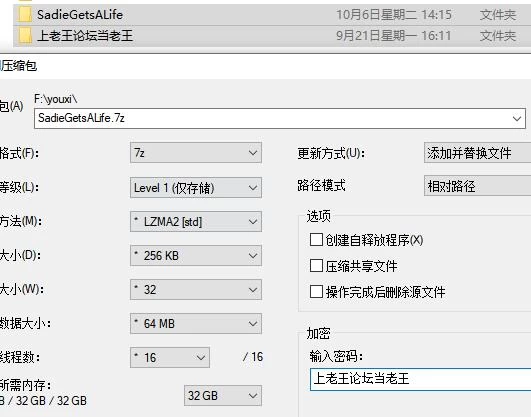Click the date 9月21日星期一 16:11
Viewport: 531px width, 417px height.
click(394, 36)
